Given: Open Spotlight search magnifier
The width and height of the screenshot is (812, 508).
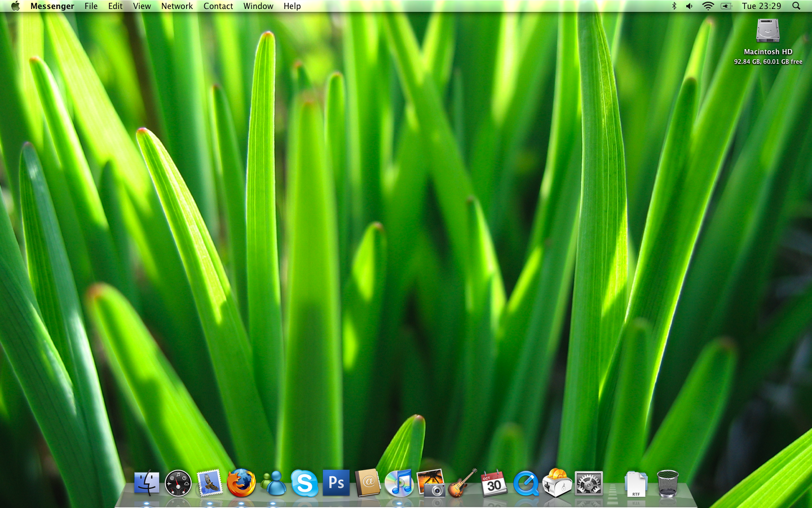Looking at the screenshot, I should pyautogui.click(x=796, y=6).
